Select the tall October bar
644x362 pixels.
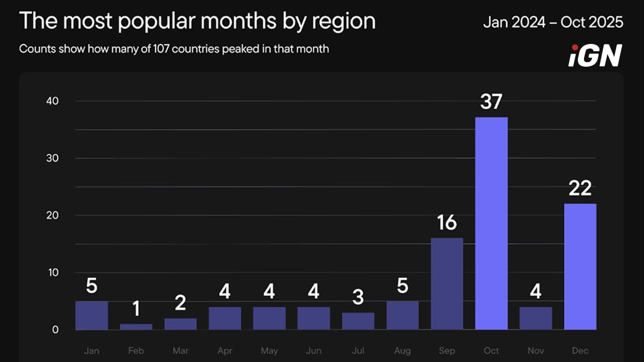491,223
